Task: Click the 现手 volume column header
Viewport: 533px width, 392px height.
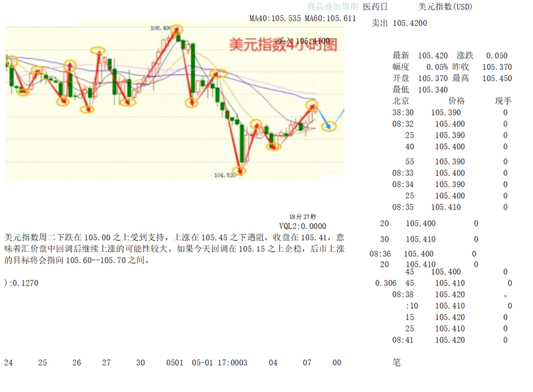Action: pyautogui.click(x=503, y=101)
